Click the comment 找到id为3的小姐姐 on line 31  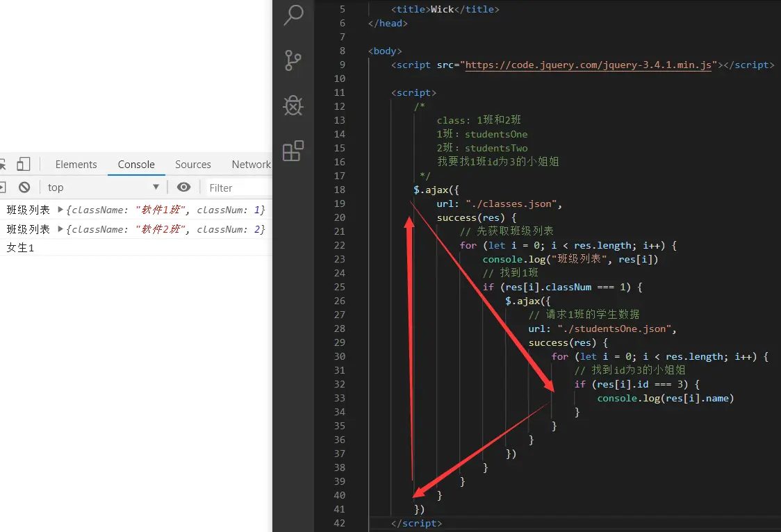click(x=630, y=370)
